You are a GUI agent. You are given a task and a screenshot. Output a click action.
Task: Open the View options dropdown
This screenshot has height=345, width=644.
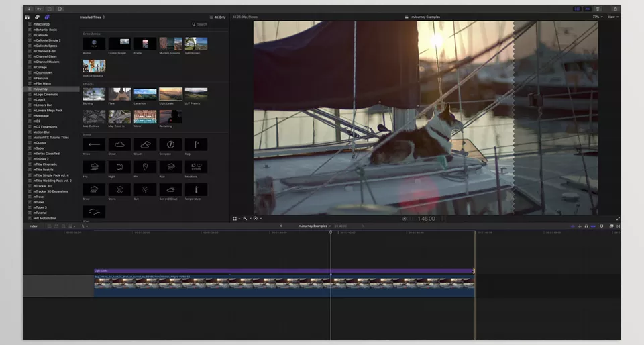tap(612, 17)
